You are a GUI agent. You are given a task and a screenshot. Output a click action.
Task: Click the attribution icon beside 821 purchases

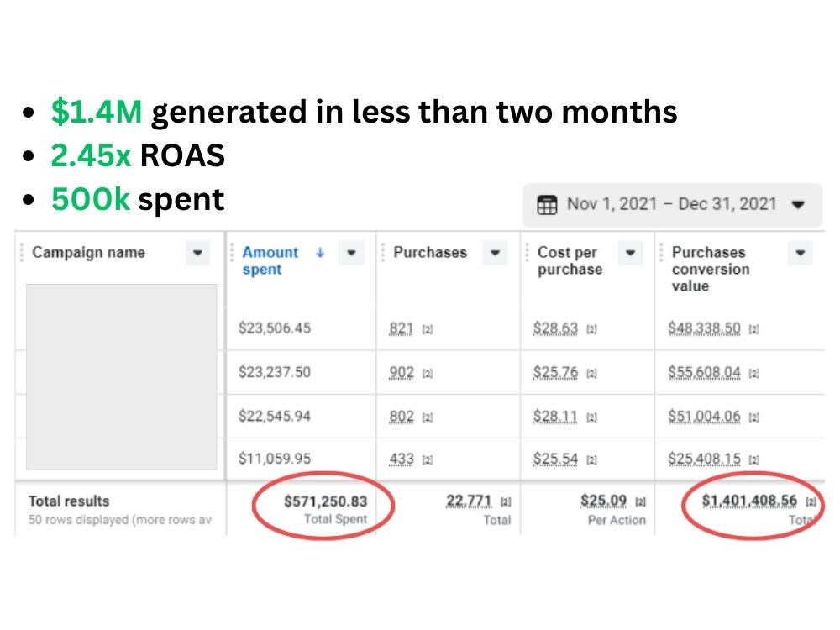click(427, 329)
